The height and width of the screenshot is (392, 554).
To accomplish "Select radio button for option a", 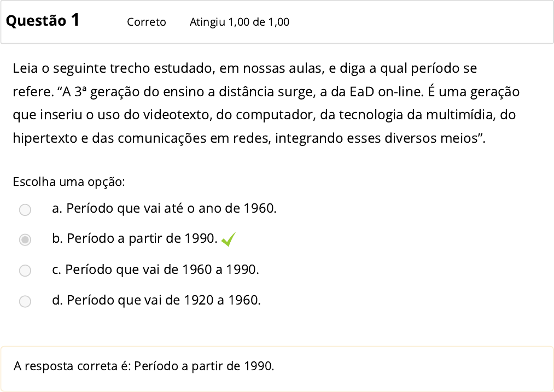I will 25,209.
